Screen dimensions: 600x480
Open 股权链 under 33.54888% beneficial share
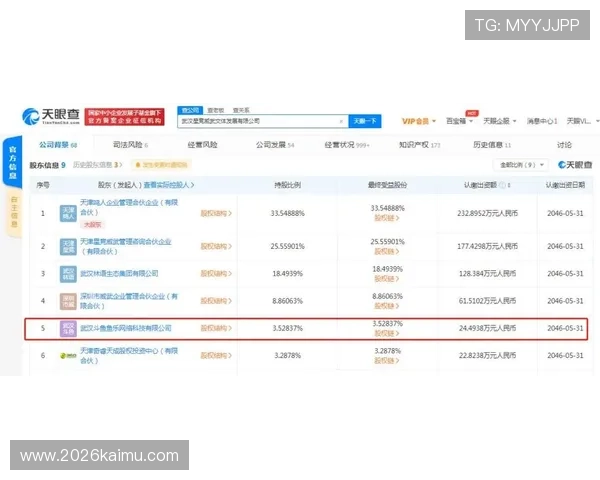point(386,218)
